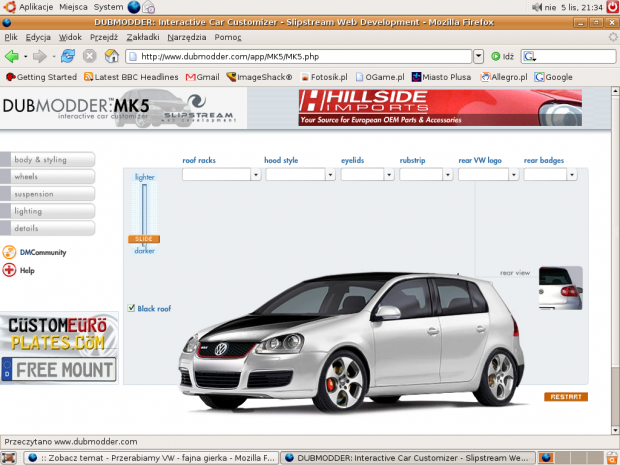This screenshot has width=620, height=465.
Task: Click the CustomEuroPlates.com ad
Action: [59, 348]
